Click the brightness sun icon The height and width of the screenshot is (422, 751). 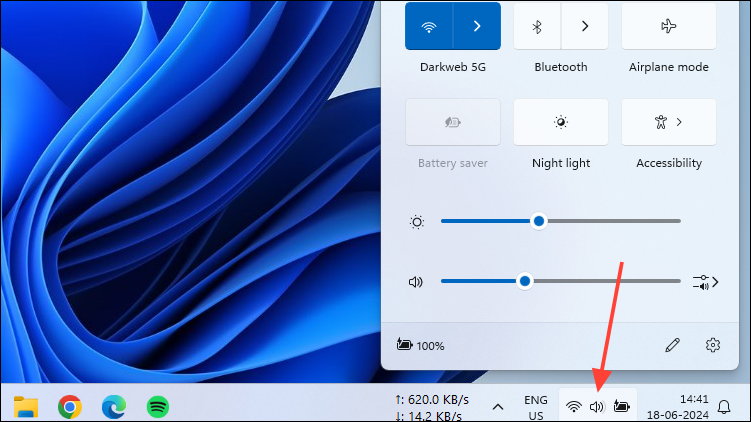417,222
